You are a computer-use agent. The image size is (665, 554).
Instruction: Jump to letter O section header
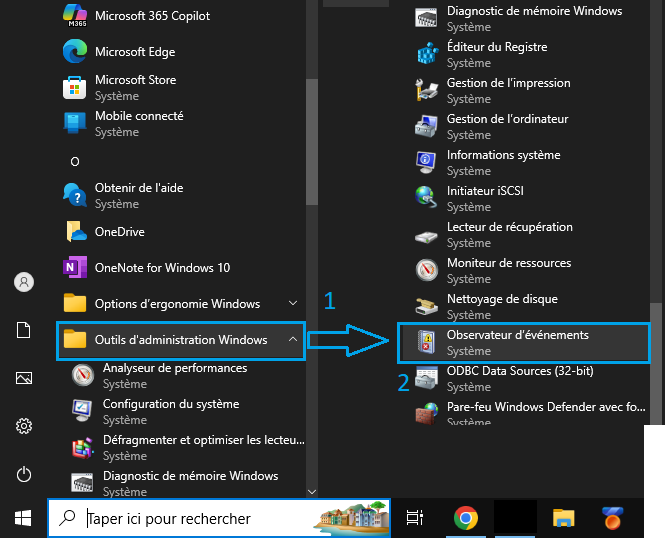[75, 162]
